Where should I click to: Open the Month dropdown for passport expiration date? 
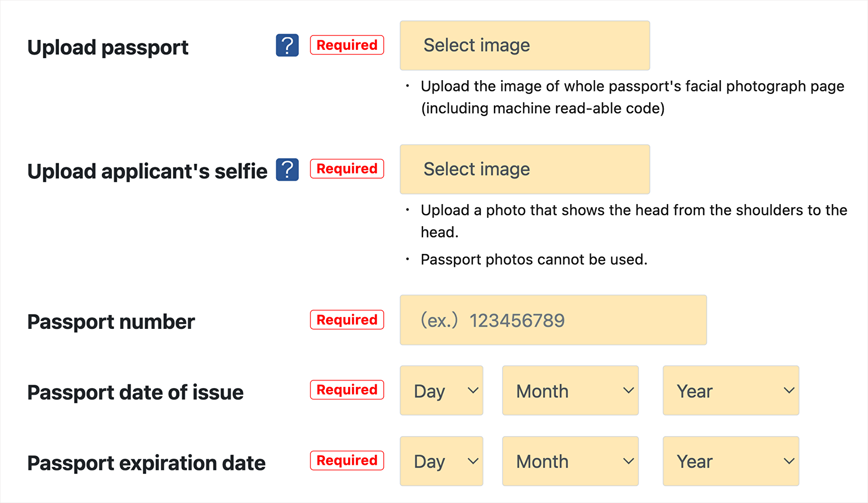tap(570, 461)
